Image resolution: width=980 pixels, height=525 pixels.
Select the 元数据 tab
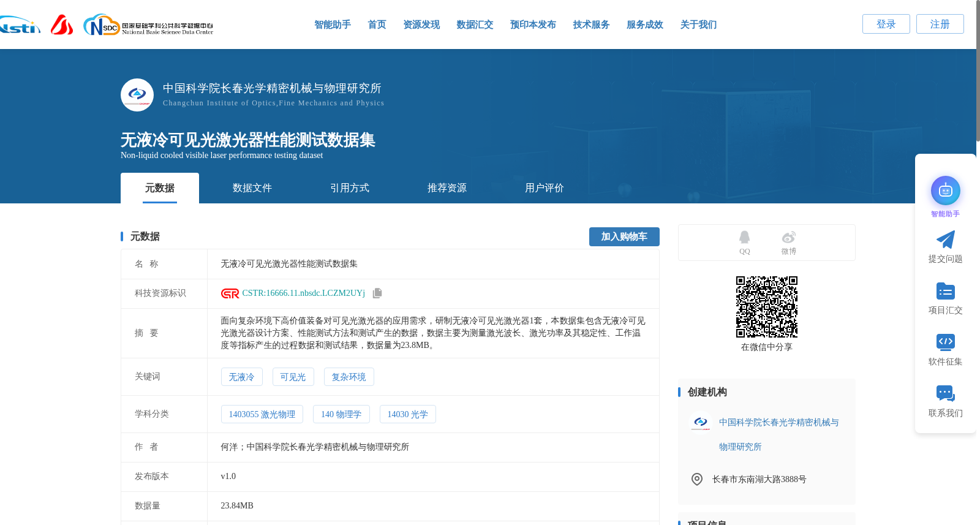click(160, 188)
